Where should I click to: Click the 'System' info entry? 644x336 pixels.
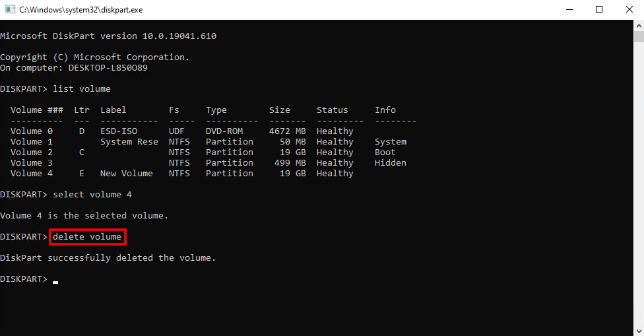pyautogui.click(x=391, y=142)
